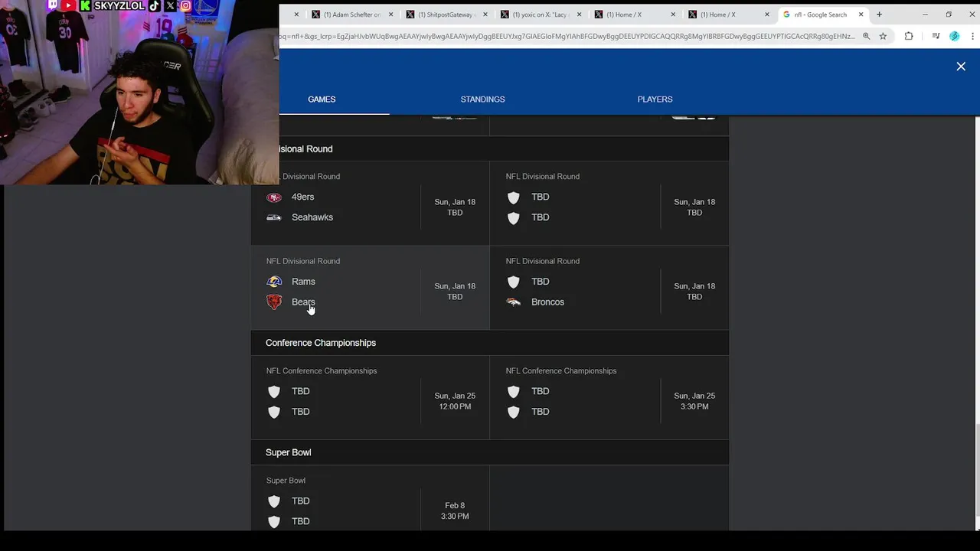Click the Broncos team logo

pyautogui.click(x=514, y=302)
